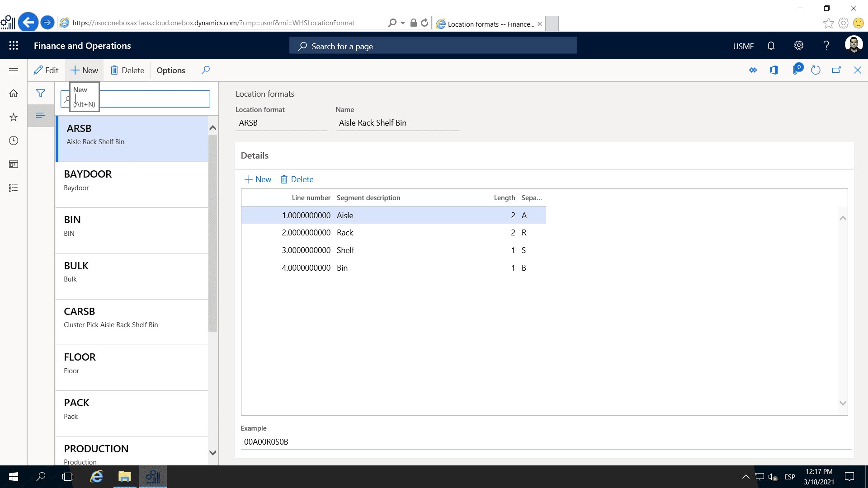
Task: Select the Home icon in the left sidebar
Action: (14, 93)
